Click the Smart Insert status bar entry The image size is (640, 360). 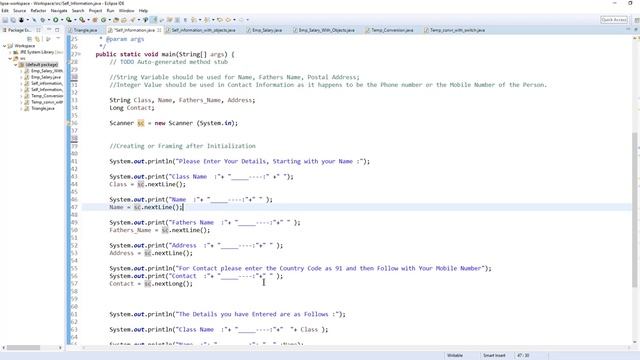[x=494, y=356]
